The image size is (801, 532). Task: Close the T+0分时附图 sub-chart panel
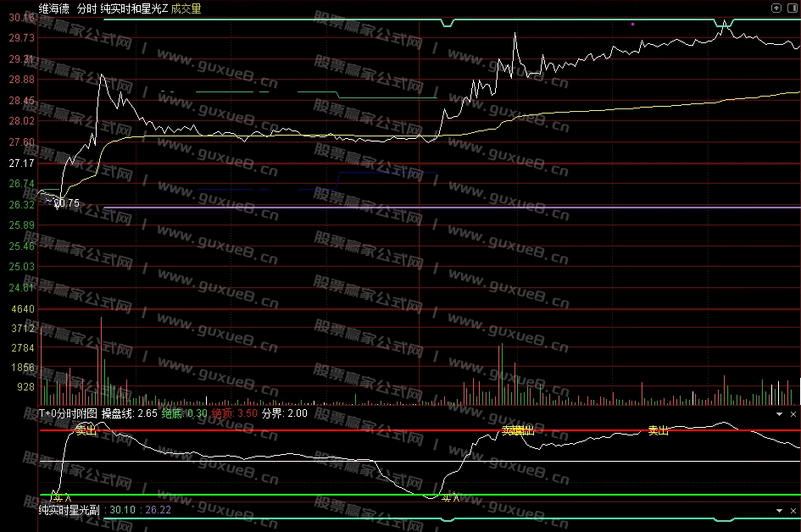click(793, 414)
